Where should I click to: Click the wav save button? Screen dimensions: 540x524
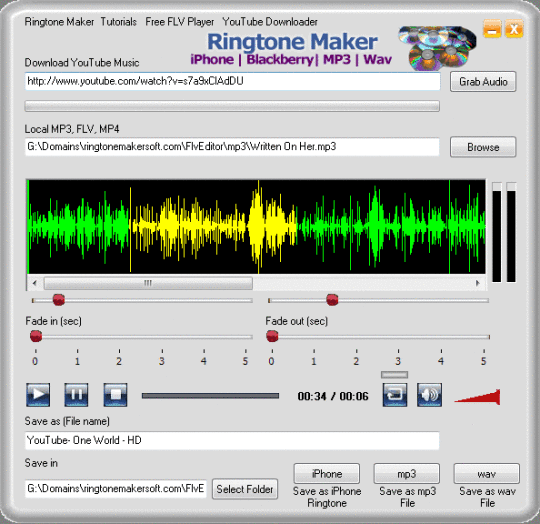tap(487, 474)
